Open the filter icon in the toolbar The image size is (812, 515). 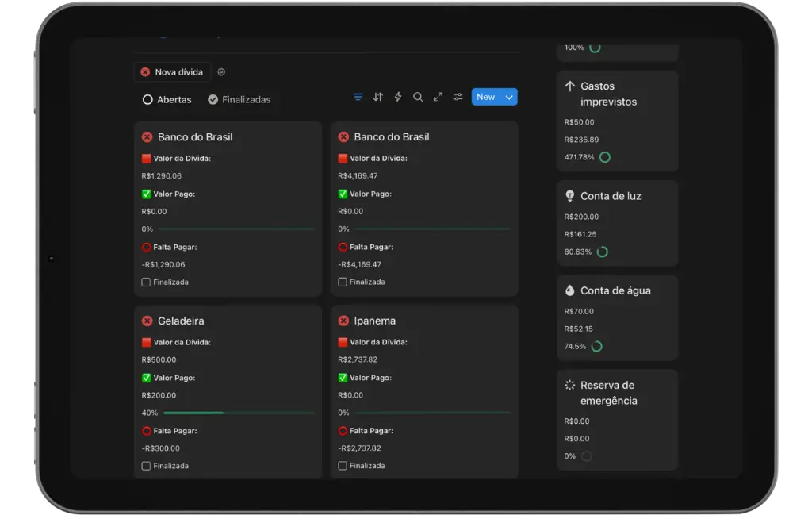coord(358,97)
